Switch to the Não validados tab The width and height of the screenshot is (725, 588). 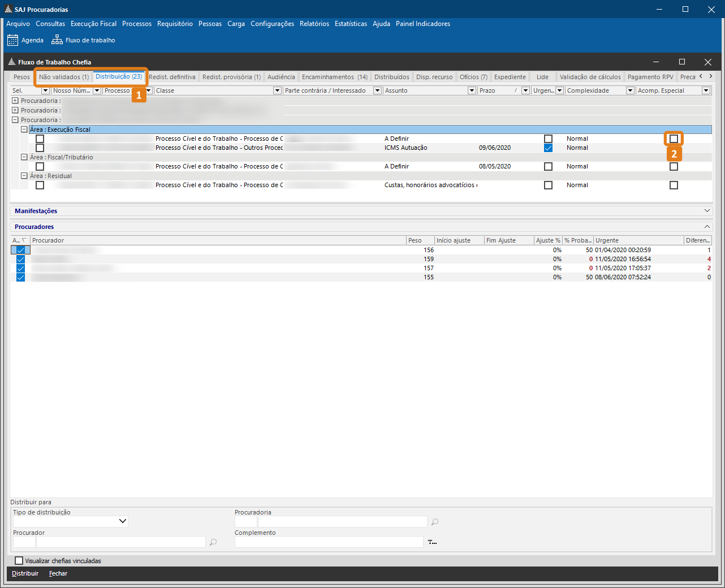click(x=64, y=77)
